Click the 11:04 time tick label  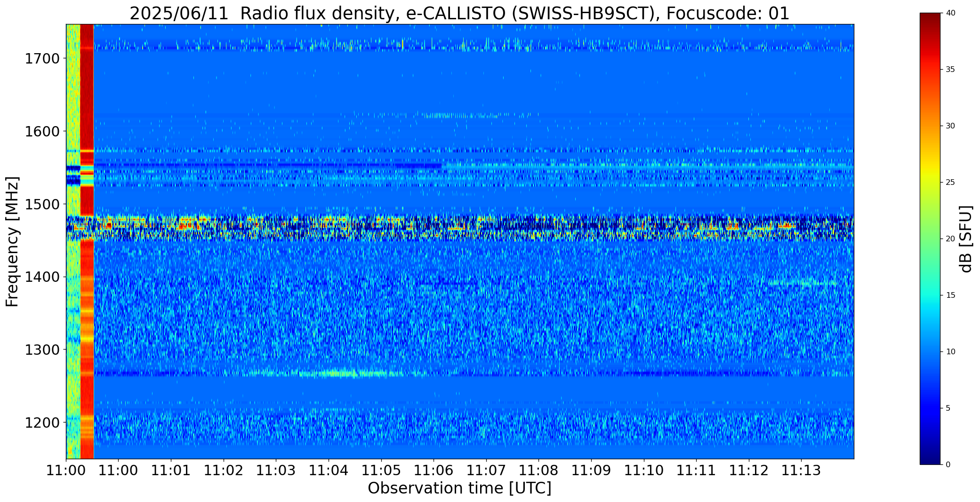329,470
